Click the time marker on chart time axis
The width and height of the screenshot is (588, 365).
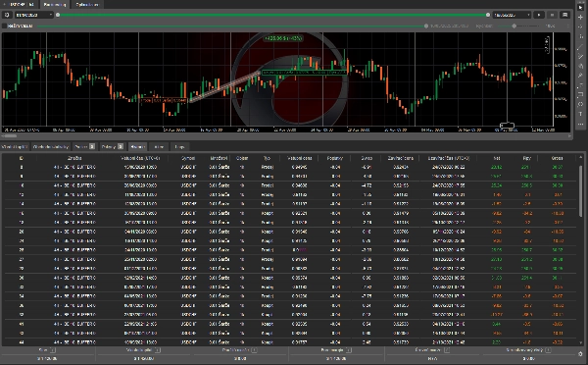[507, 126]
